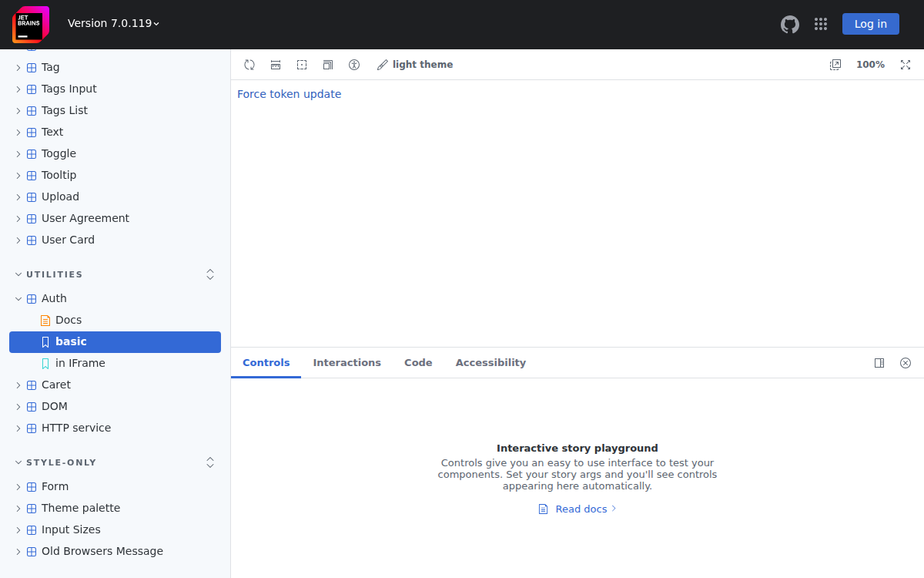Collapse the UTILITIES section header
This screenshot has height=578, width=924.
(49, 274)
